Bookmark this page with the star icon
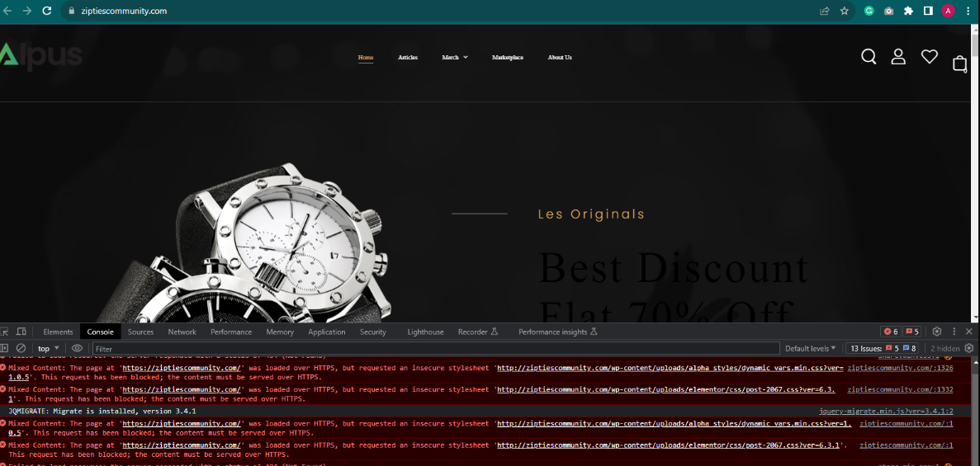 845,11
